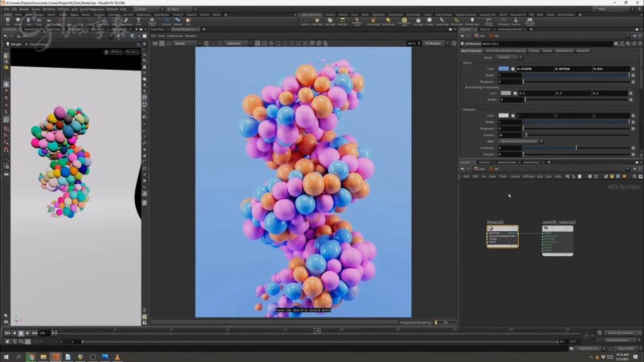Add an Area Light from shelf
Screen dimensions: 644x362
pyautogui.click(x=343, y=21)
